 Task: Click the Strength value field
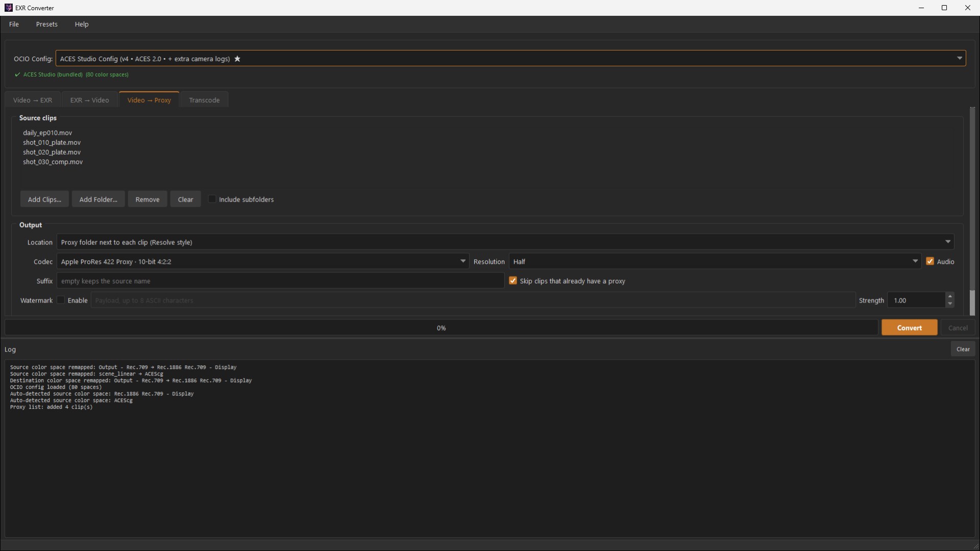pyautogui.click(x=916, y=300)
